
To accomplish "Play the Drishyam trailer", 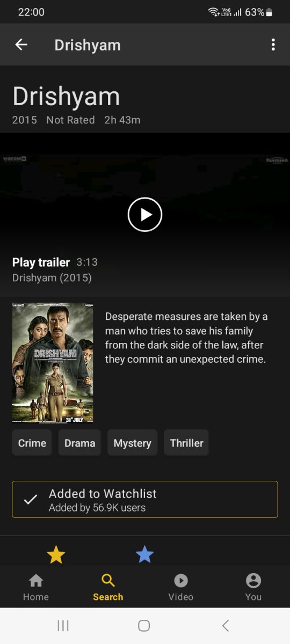I will click(x=145, y=215).
